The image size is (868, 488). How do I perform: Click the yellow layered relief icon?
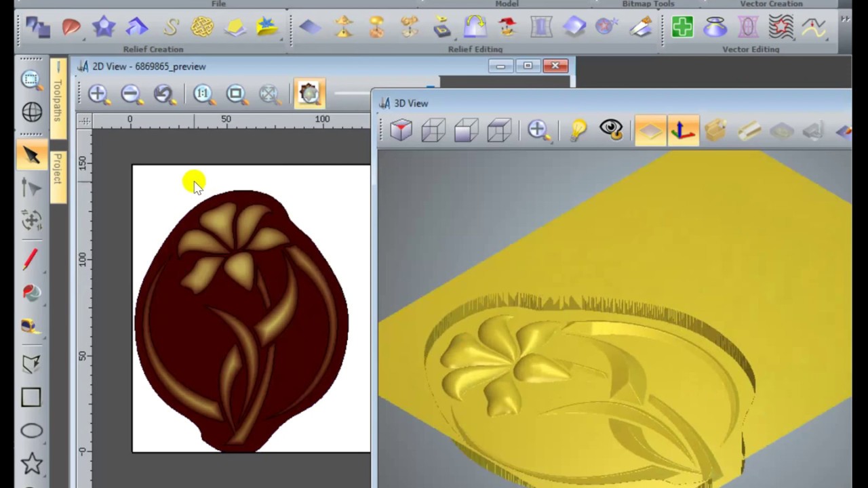235,27
